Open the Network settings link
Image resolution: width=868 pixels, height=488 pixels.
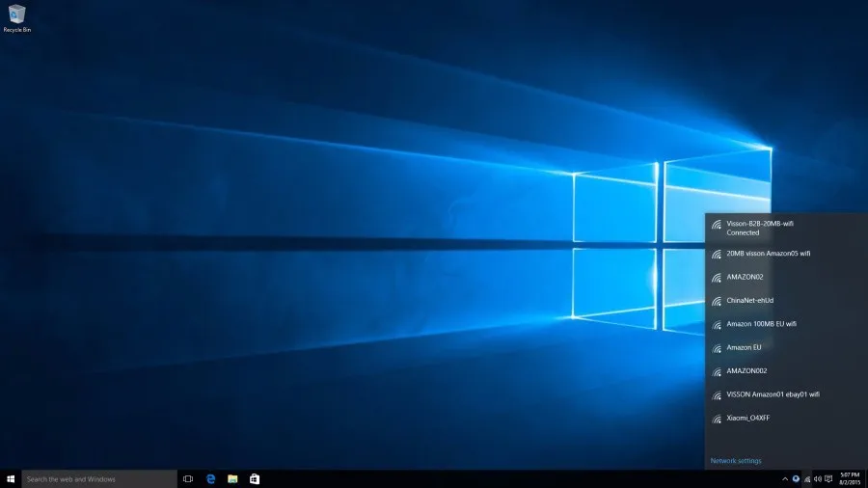[736, 460]
